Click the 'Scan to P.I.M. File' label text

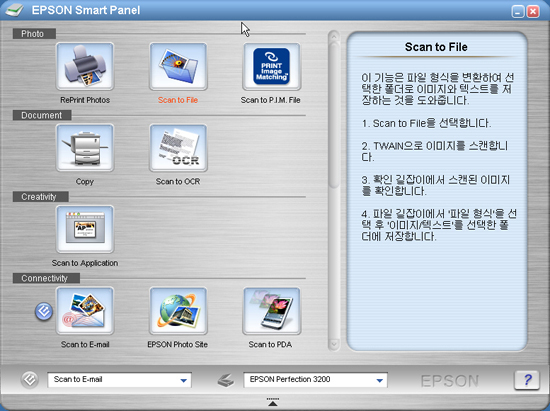[270, 100]
